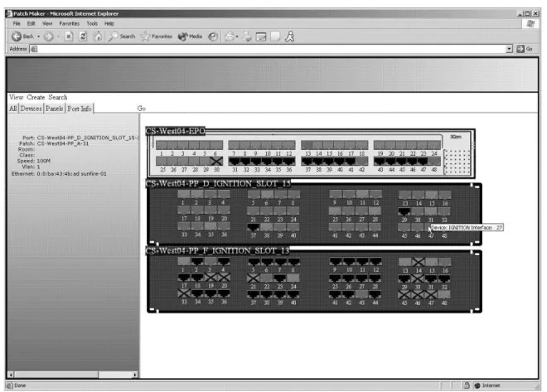Open the Favorites menu
Screen dimensions: 547x392
pyautogui.click(x=69, y=23)
